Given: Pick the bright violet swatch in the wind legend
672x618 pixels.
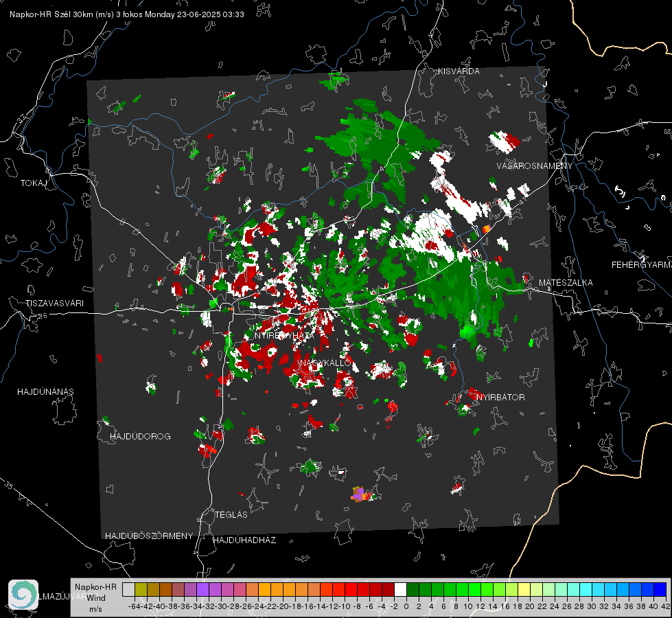Looking at the screenshot, I should click(x=202, y=589).
